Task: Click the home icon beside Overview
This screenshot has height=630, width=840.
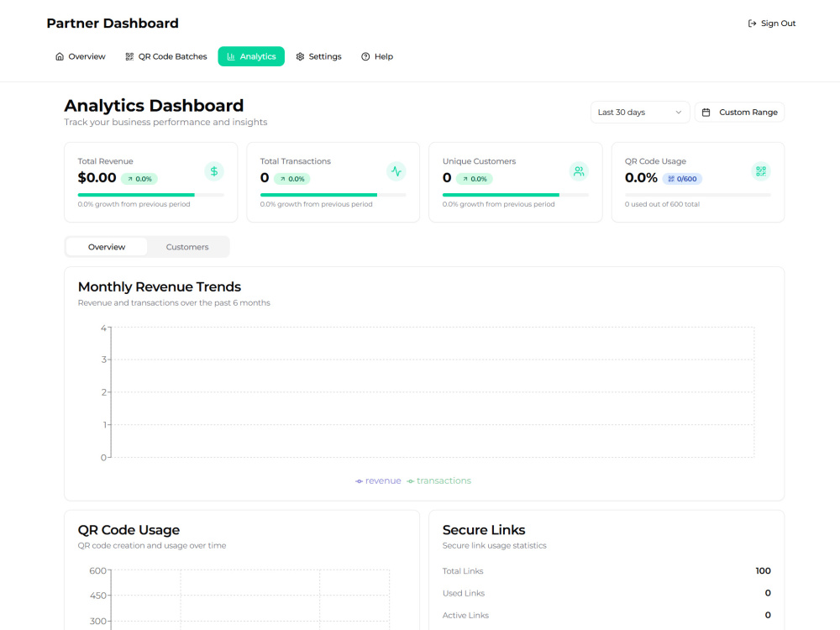Action: click(x=60, y=57)
